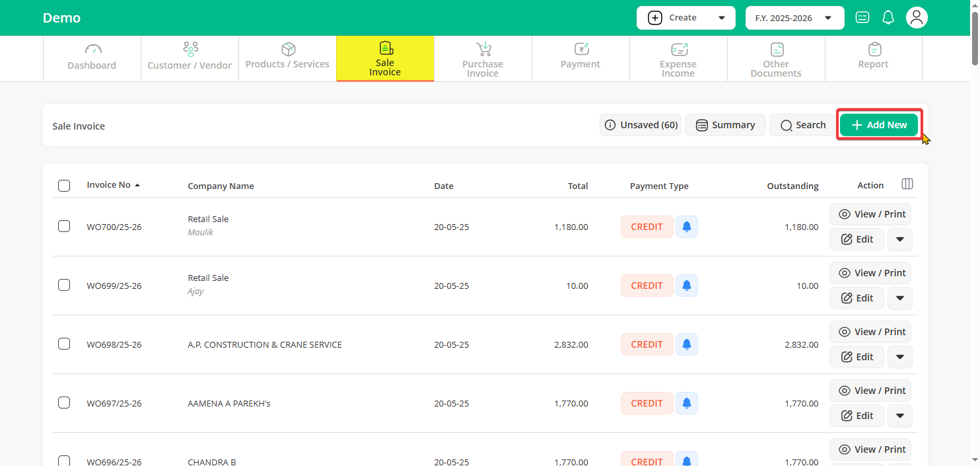980x466 pixels.
Task: Click the column settings icon beside Action
Action: [907, 184]
